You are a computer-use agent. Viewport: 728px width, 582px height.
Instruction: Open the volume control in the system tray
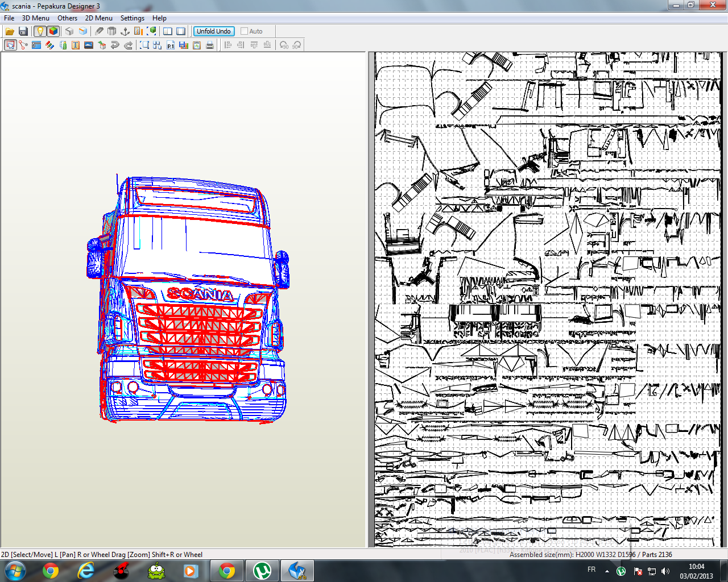[665, 571]
